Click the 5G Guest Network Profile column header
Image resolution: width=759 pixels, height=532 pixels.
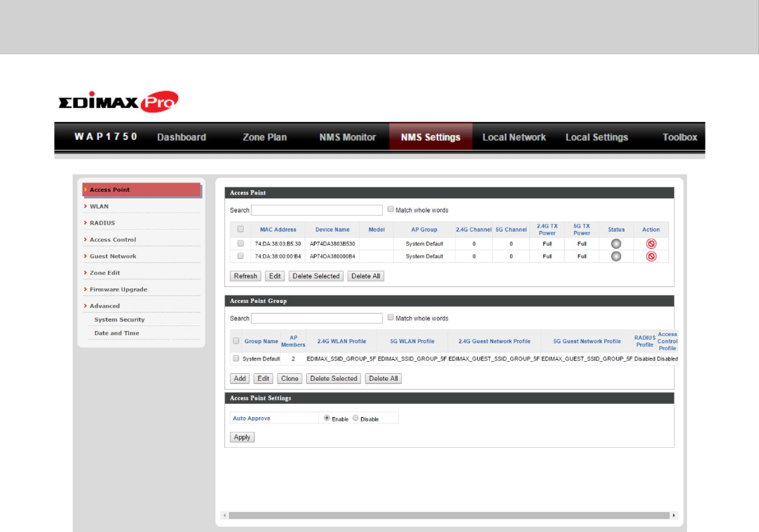pos(587,341)
